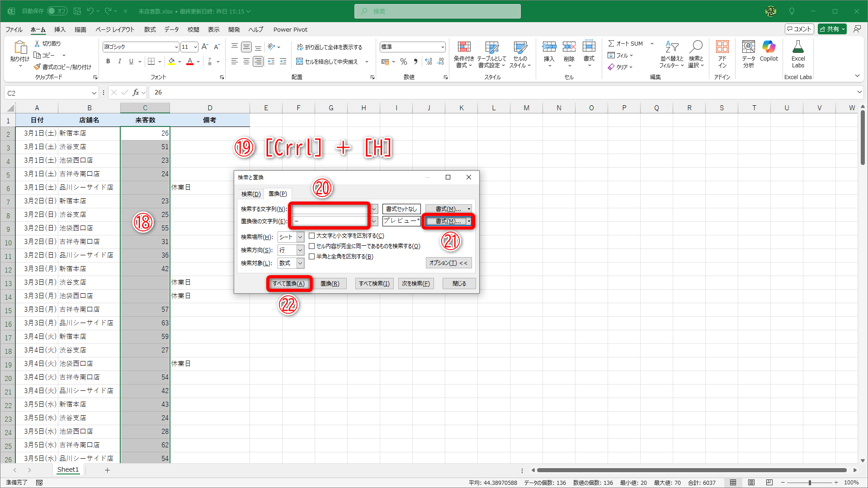Enable 大文字と小文字を区別する checkbox
Screen dimensions: 868x488
tap(312, 235)
